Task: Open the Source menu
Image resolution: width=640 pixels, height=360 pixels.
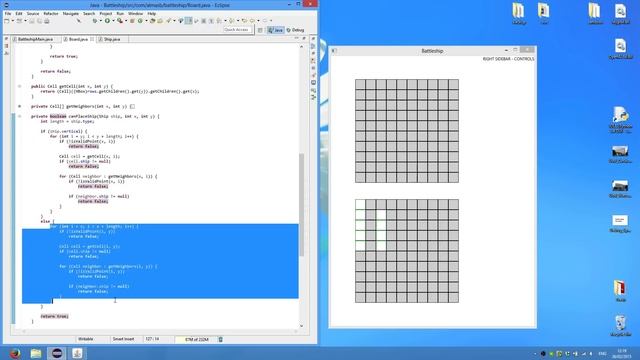Action: click(x=33, y=13)
